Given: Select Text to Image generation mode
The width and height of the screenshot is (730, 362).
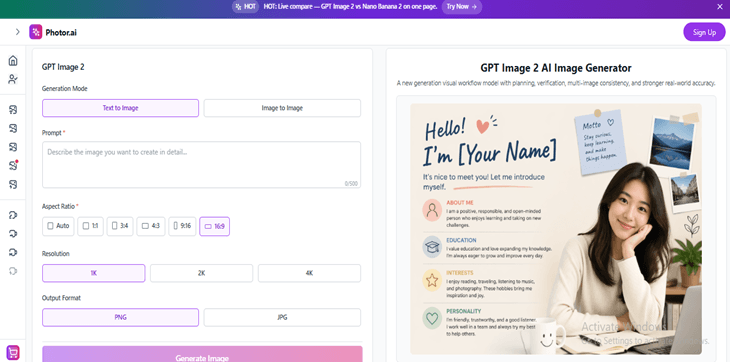Looking at the screenshot, I should coord(121,108).
